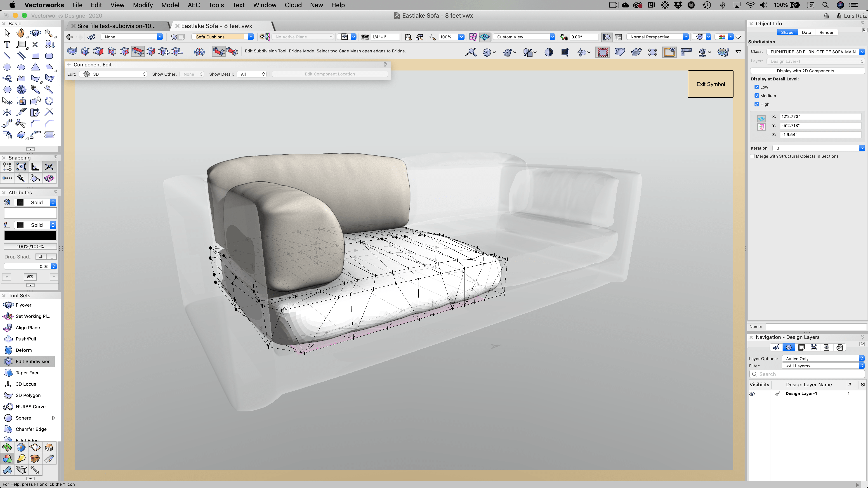The width and height of the screenshot is (868, 488).
Task: Open the Model menu
Action: (170, 5)
